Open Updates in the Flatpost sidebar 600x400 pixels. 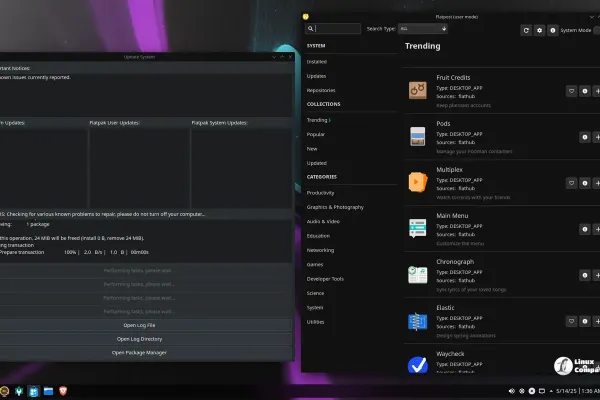(316, 76)
